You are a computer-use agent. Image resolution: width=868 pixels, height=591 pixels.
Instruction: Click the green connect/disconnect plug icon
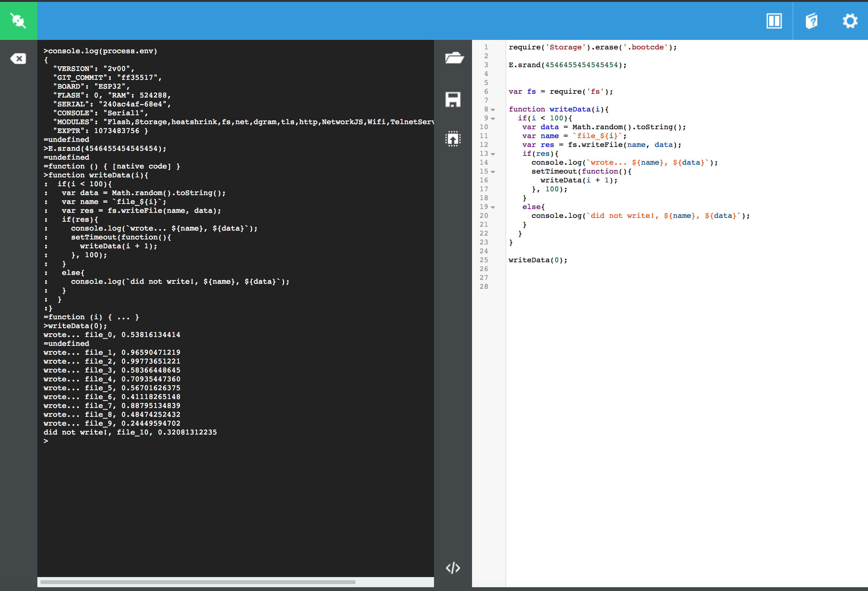click(18, 21)
